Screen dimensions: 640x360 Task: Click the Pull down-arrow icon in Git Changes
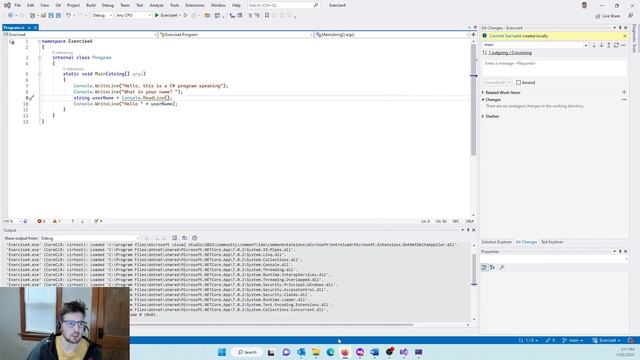pos(601,45)
